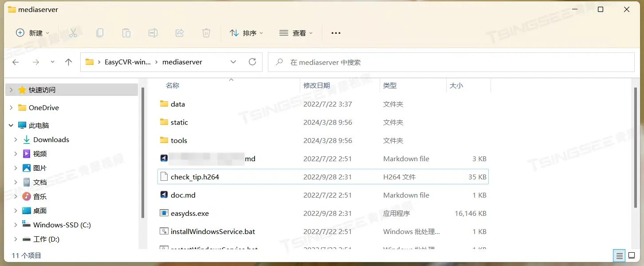Screen dimensions: 644x266
Task: Open 文档 in sidebar
Action: coord(40,182)
